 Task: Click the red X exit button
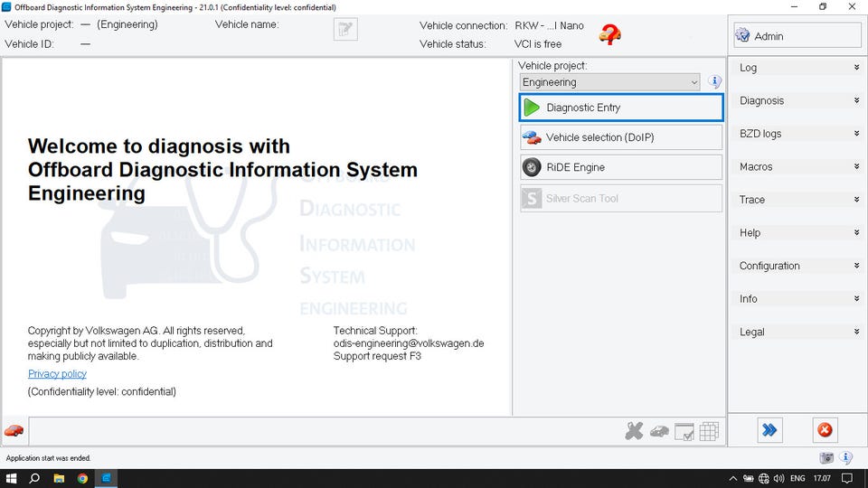coord(825,430)
